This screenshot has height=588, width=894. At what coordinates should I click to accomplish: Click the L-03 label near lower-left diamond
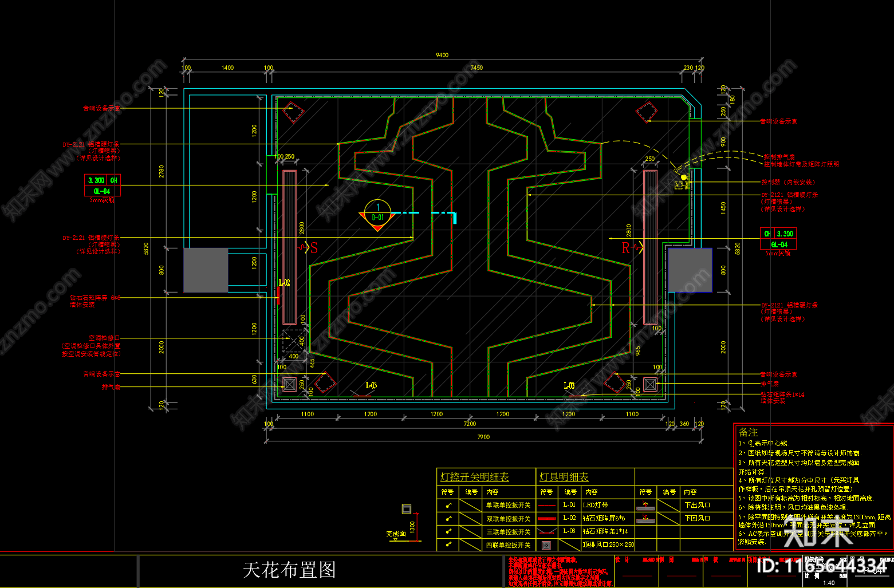coord(371,385)
